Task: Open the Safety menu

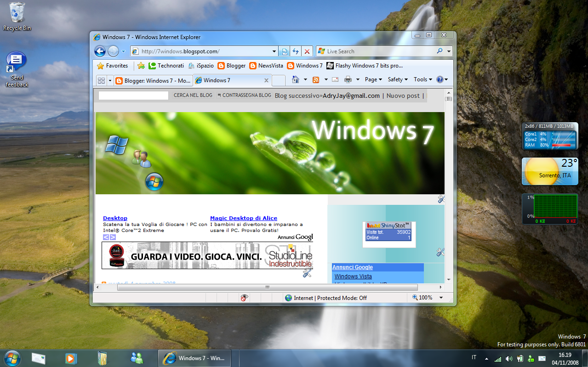Action: pyautogui.click(x=398, y=79)
